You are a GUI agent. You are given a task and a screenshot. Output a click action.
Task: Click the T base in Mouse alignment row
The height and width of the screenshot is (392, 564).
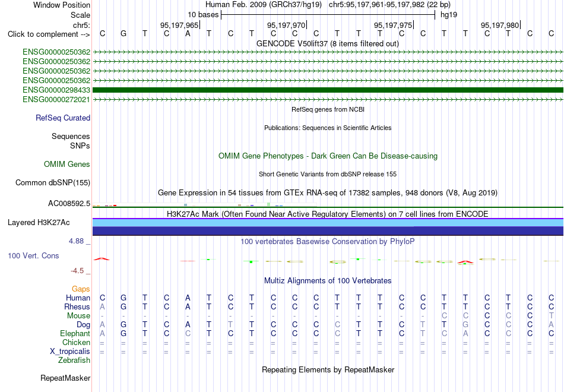552,316
